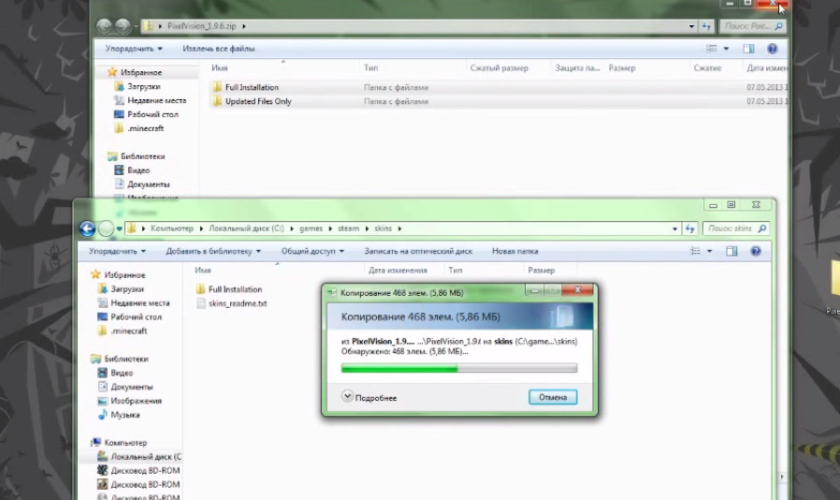Open Загрузки in skins window sidebar

(127, 289)
